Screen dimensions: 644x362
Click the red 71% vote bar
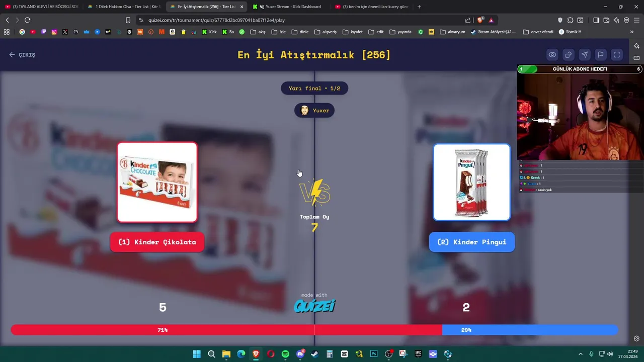tap(226, 330)
